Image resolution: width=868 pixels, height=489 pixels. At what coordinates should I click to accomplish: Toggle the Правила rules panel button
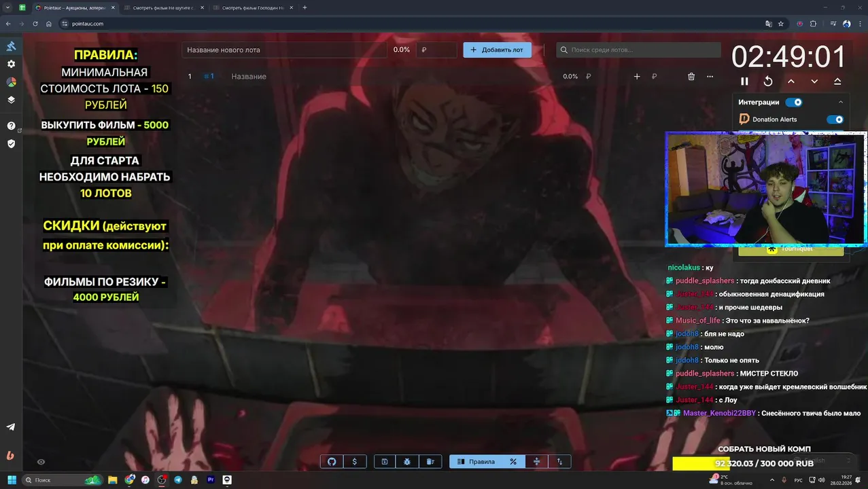(476, 462)
